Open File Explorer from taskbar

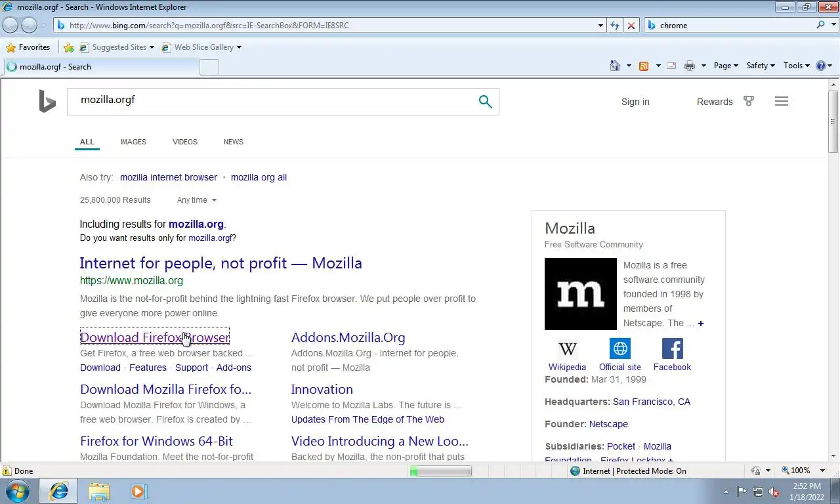(99, 491)
